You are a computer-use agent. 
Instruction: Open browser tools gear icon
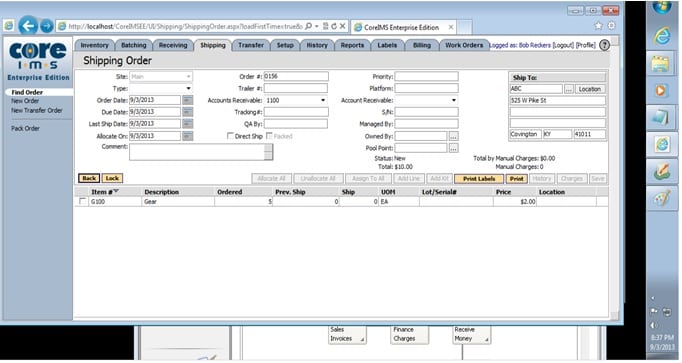pyautogui.click(x=612, y=26)
